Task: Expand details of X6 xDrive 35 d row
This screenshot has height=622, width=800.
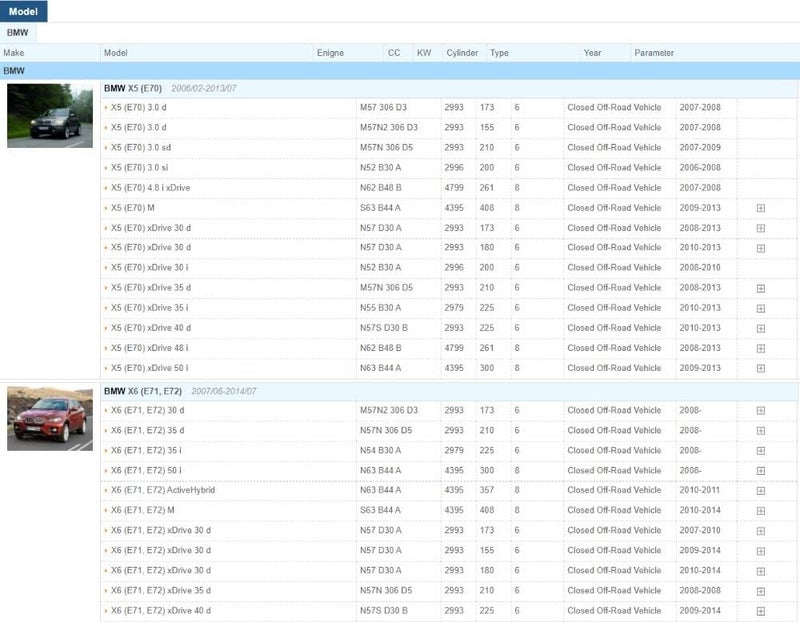Action: click(760, 591)
